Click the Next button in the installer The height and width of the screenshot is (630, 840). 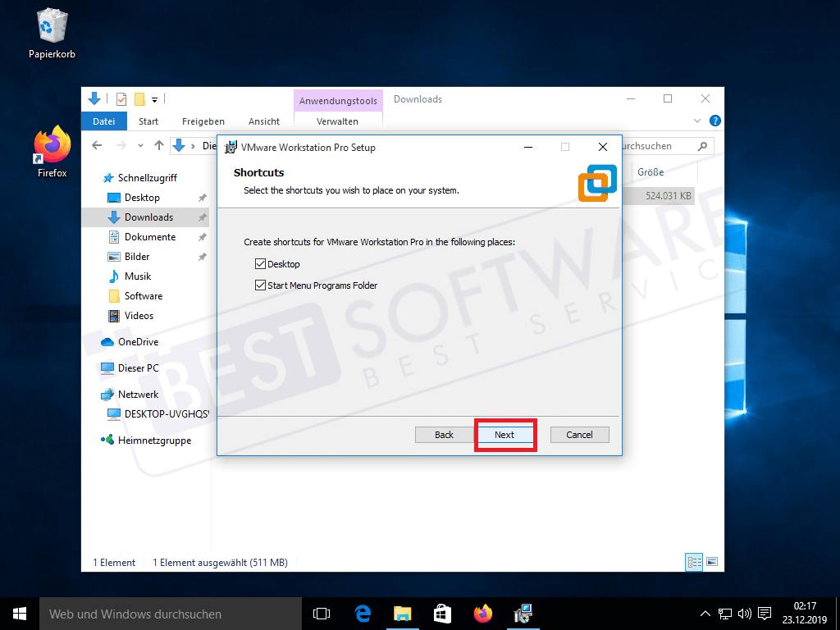point(505,434)
